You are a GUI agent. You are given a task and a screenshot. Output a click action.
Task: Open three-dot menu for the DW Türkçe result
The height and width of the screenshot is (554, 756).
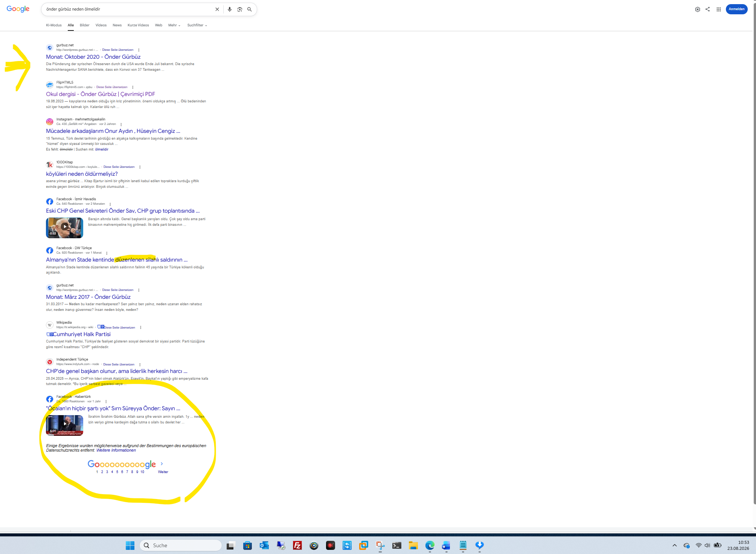click(x=107, y=253)
